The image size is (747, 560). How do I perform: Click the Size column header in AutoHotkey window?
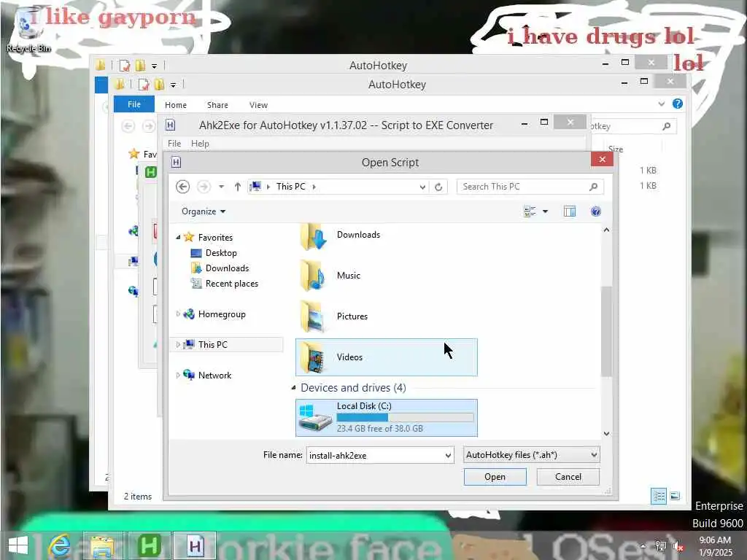click(616, 149)
